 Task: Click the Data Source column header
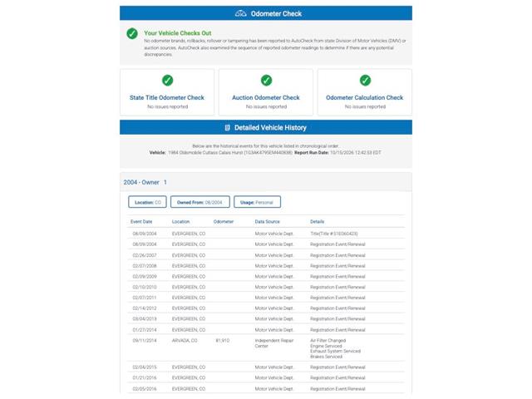click(x=268, y=222)
